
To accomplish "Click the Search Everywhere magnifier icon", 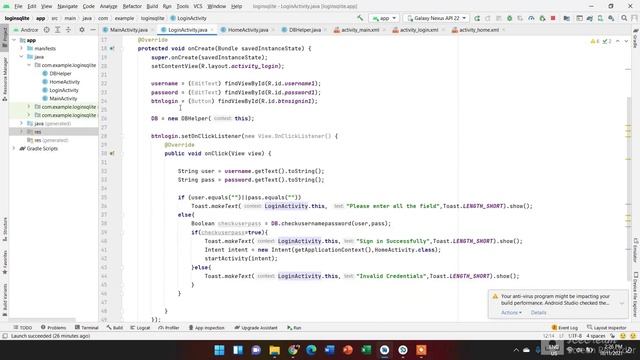I will (624, 18).
